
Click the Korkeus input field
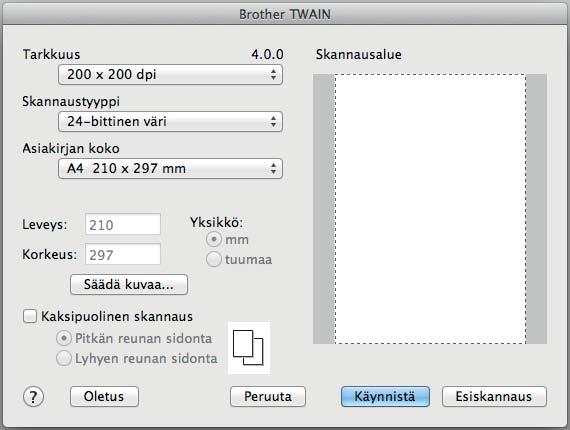coord(123,254)
